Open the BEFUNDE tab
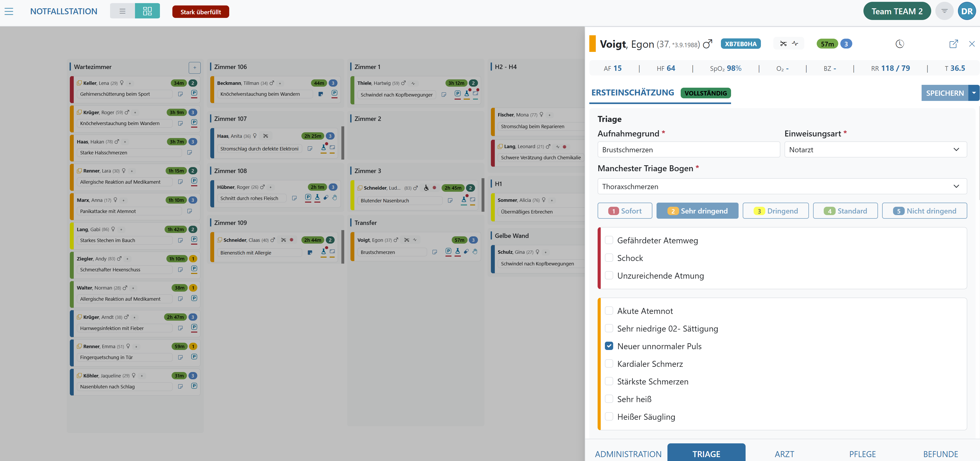 [x=941, y=454]
